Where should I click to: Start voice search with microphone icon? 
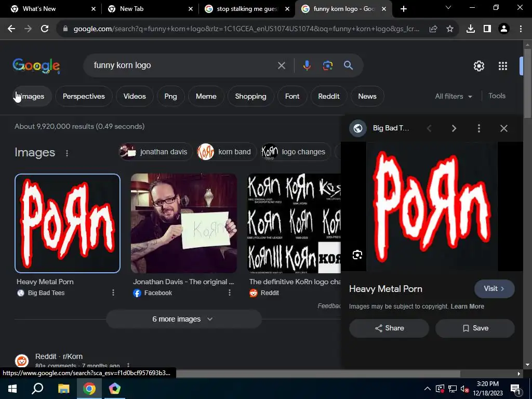pyautogui.click(x=307, y=65)
